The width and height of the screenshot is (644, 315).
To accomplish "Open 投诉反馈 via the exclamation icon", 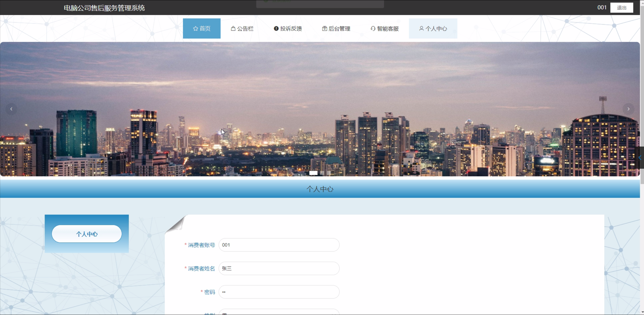I will tap(276, 29).
